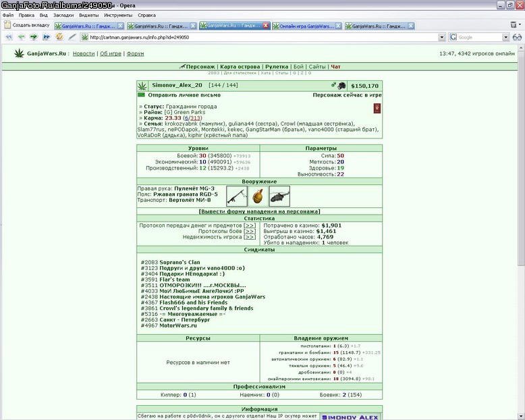Viewport: 525px width, 420px height.
Task: Click the MI-8 helicopter image
Action: 279,196
